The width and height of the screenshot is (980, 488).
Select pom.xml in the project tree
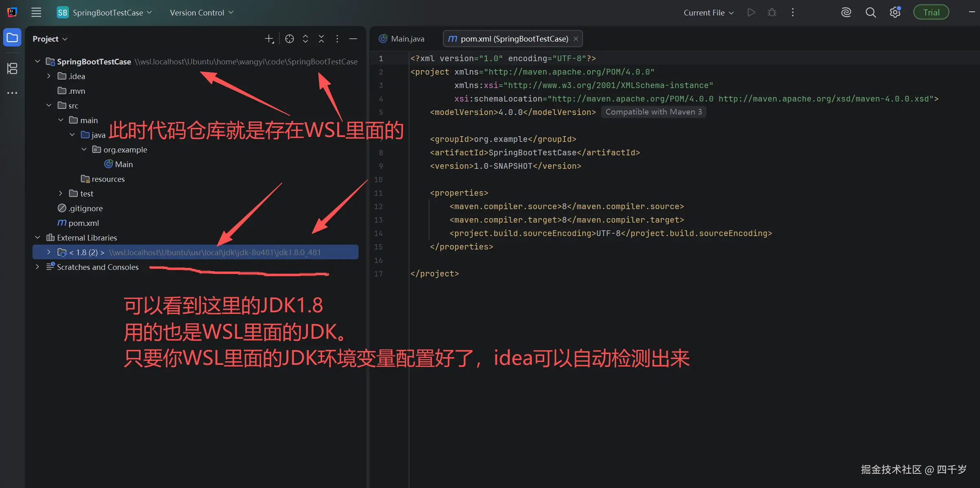point(83,223)
